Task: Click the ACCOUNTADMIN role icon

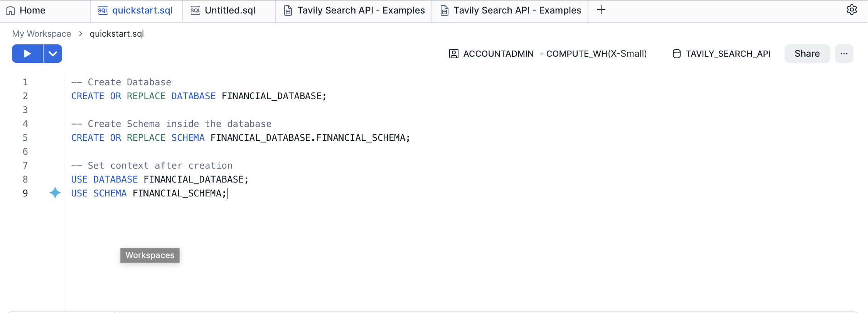Action: coord(454,54)
